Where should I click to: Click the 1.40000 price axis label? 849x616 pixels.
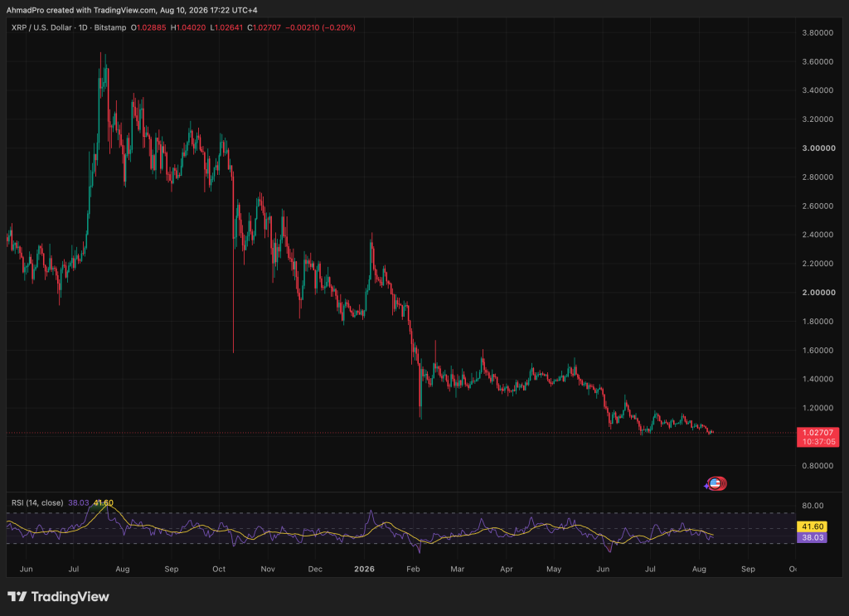tap(817, 379)
